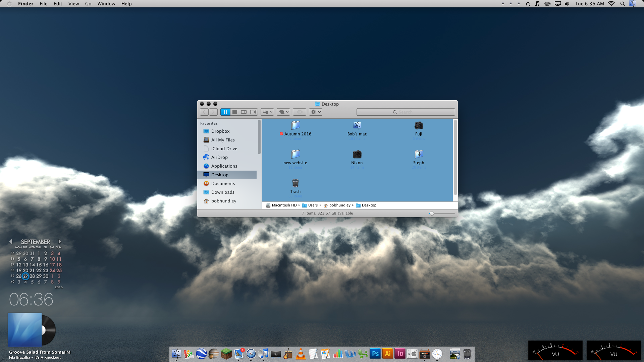
Task: Open VLC cone icon in Dock
Action: click(x=301, y=354)
